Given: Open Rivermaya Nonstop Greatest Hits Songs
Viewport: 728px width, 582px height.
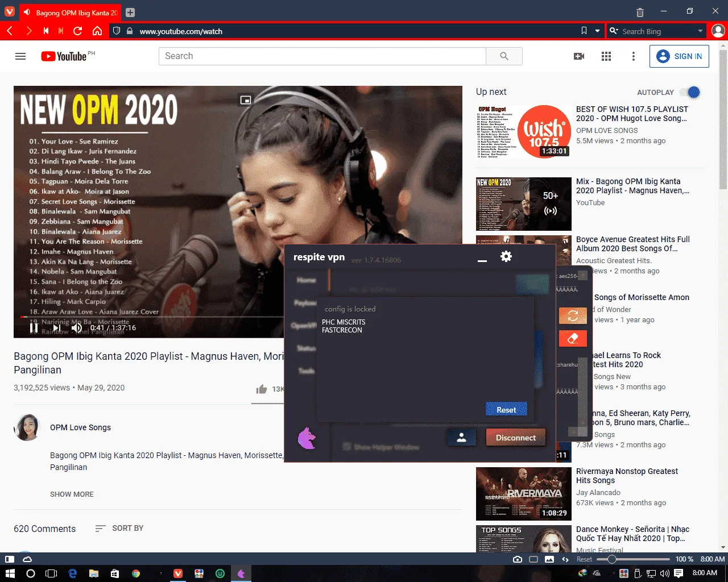Looking at the screenshot, I should [627, 476].
